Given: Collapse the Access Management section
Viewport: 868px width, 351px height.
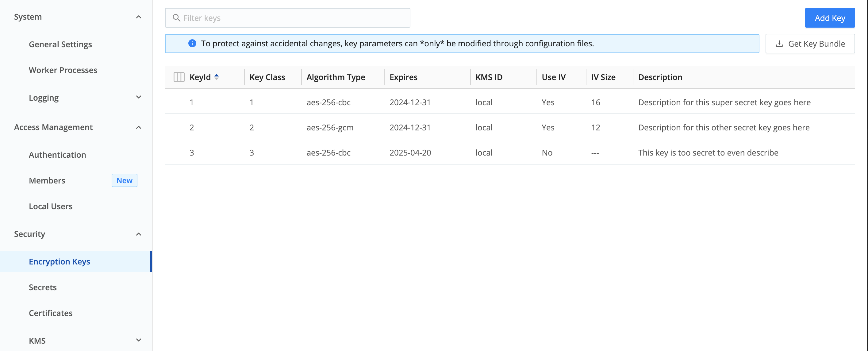Looking at the screenshot, I should [139, 127].
